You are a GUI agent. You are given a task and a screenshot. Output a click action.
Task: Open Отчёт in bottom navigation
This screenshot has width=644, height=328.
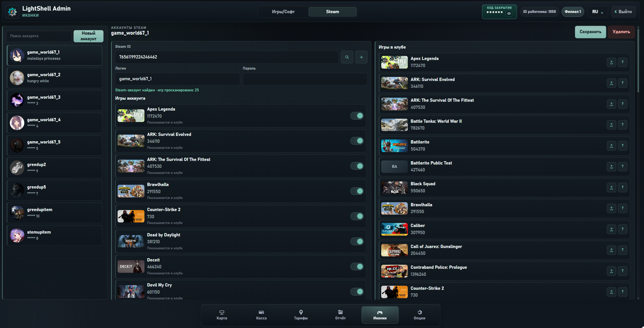[340, 315]
